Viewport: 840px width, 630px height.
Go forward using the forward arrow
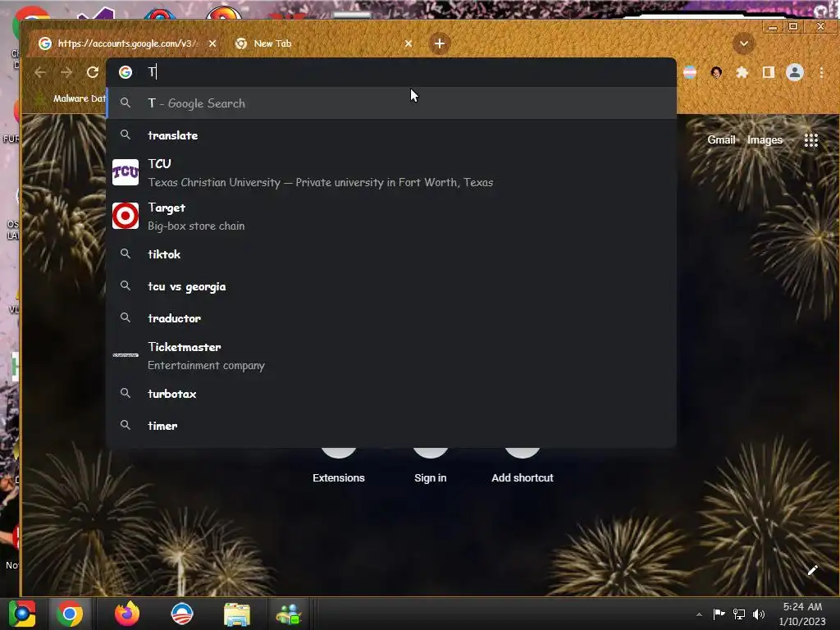[x=66, y=72]
